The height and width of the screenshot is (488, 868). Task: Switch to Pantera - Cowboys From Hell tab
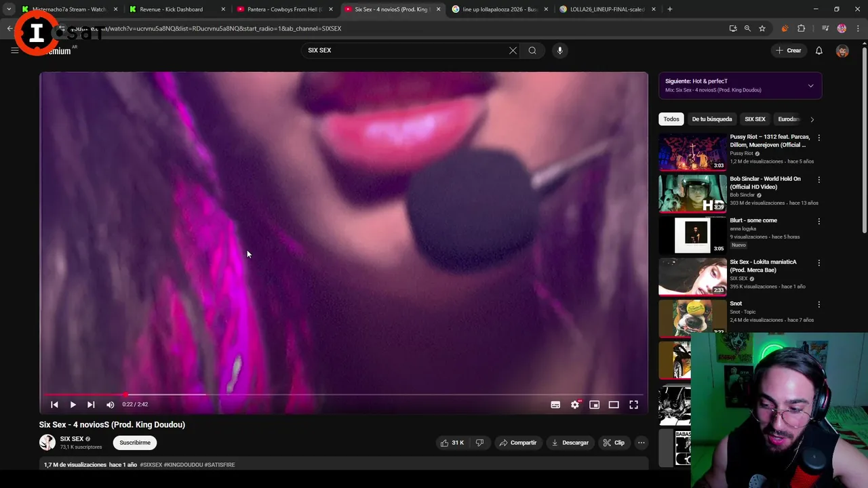285,9
